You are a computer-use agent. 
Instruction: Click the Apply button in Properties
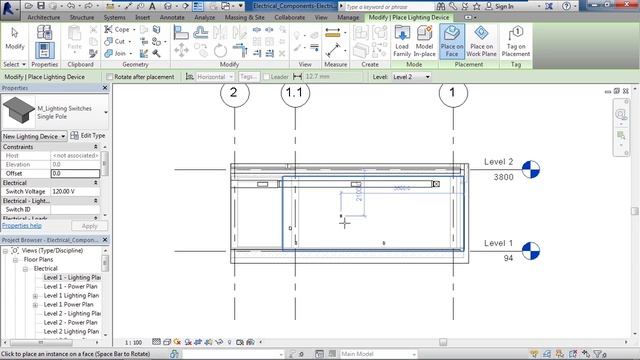click(x=89, y=226)
